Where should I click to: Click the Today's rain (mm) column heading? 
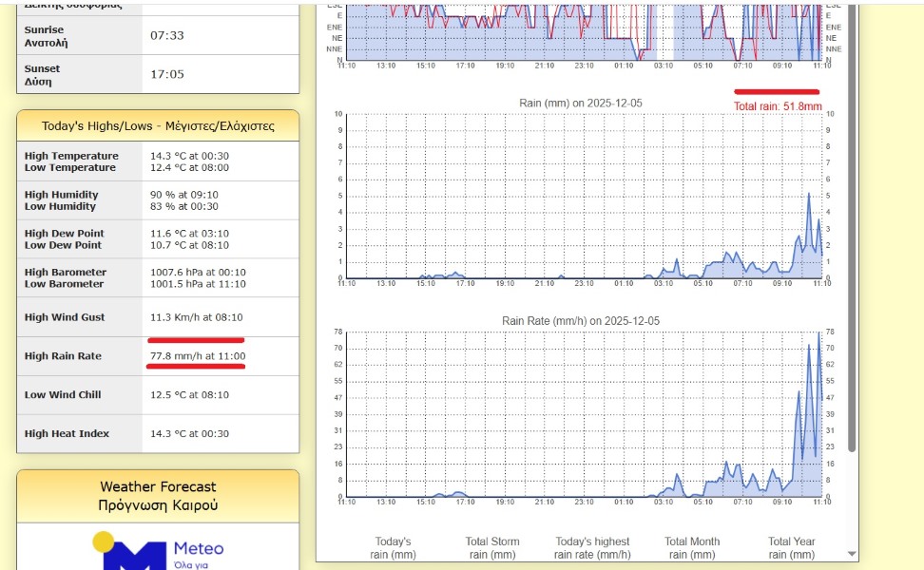click(x=394, y=548)
